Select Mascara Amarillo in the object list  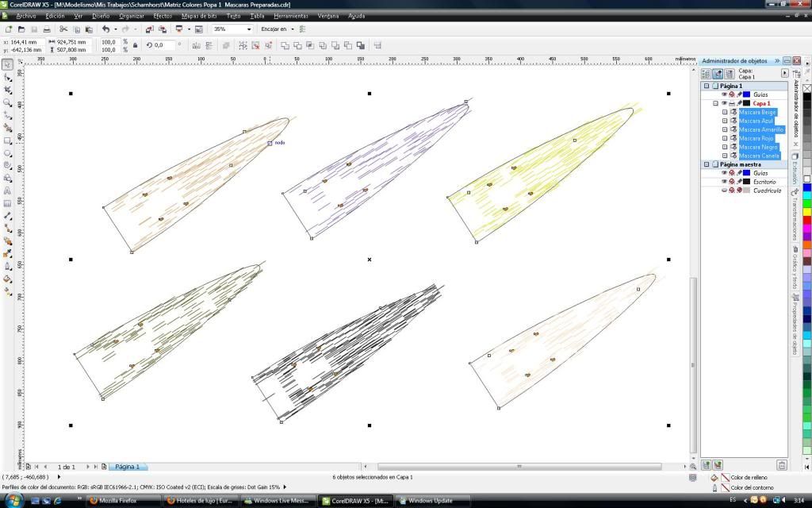pos(761,129)
